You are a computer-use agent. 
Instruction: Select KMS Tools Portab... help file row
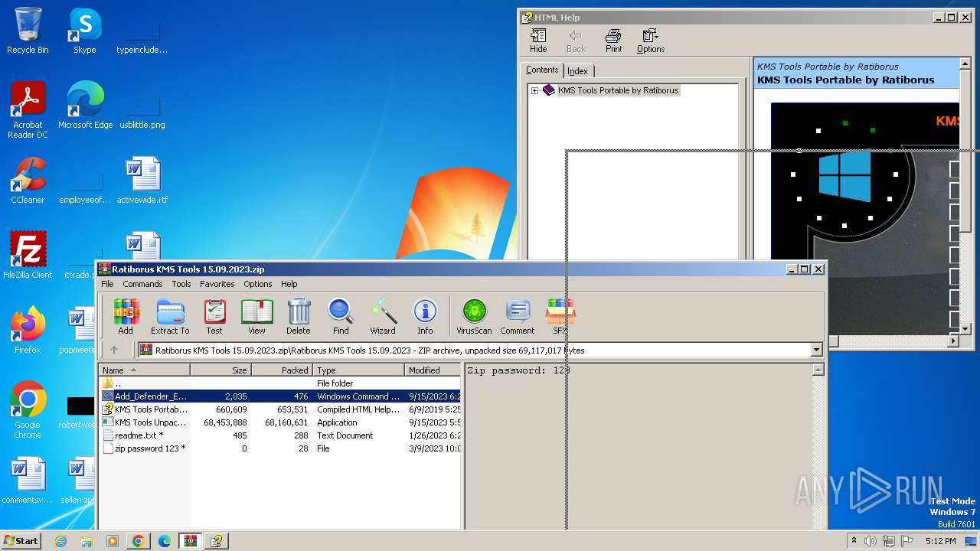280,409
